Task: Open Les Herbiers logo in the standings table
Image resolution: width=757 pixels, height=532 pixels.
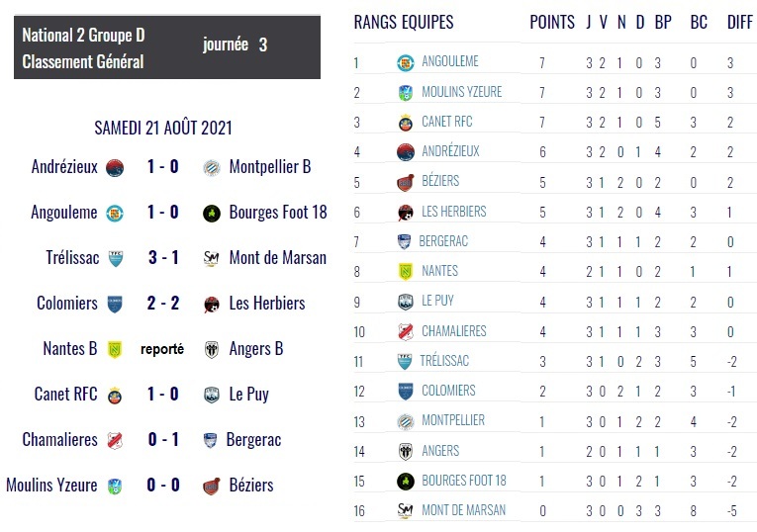Action: coord(405,212)
